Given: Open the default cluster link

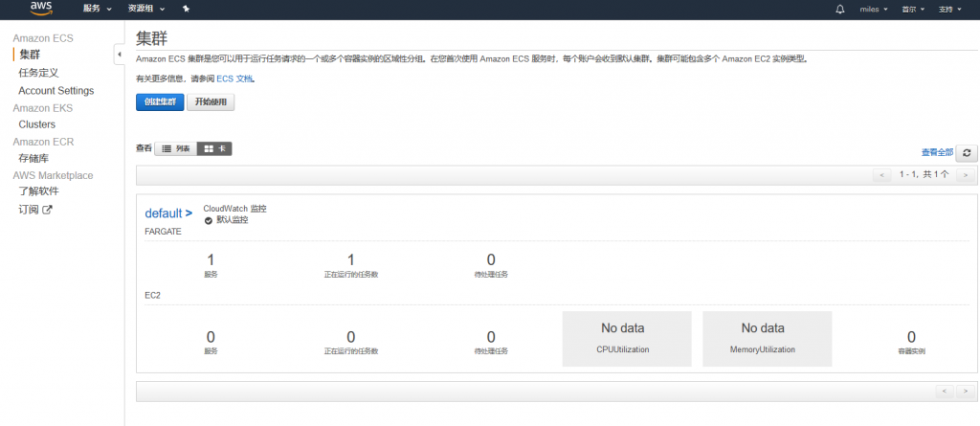Looking at the screenshot, I should click(x=168, y=213).
